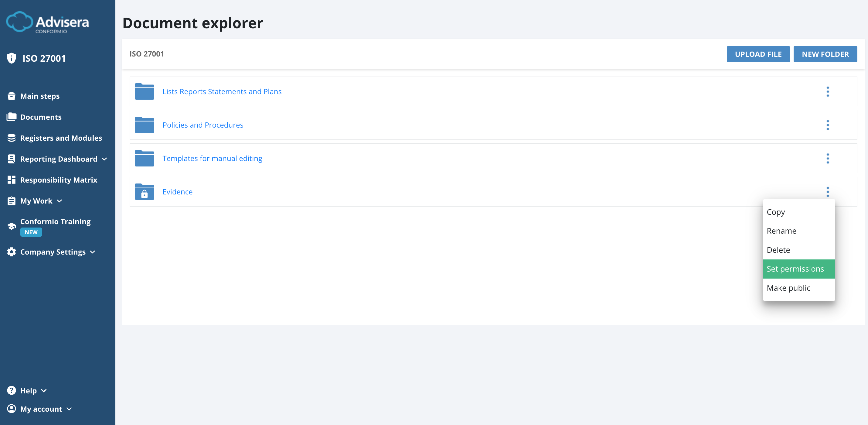The width and height of the screenshot is (868, 425).
Task: Open the kebab menu for Policies and Procedures
Action: [828, 125]
